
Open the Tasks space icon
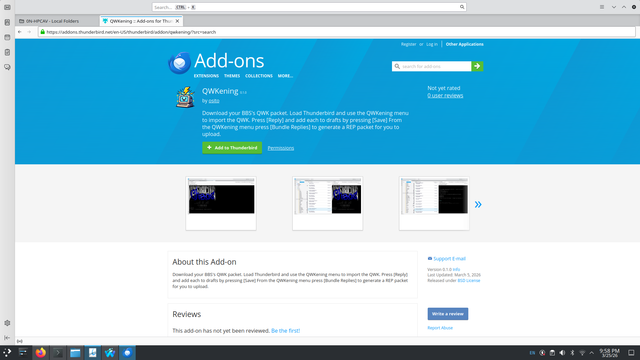[7, 52]
